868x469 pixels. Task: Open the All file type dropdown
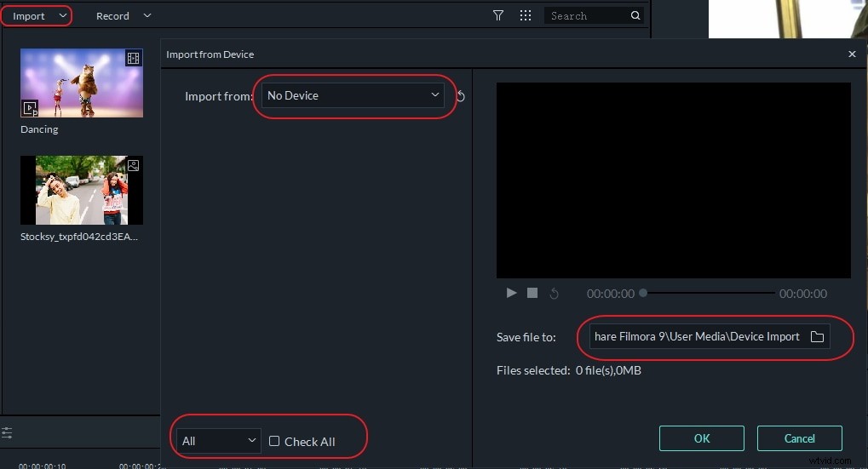tap(219, 441)
